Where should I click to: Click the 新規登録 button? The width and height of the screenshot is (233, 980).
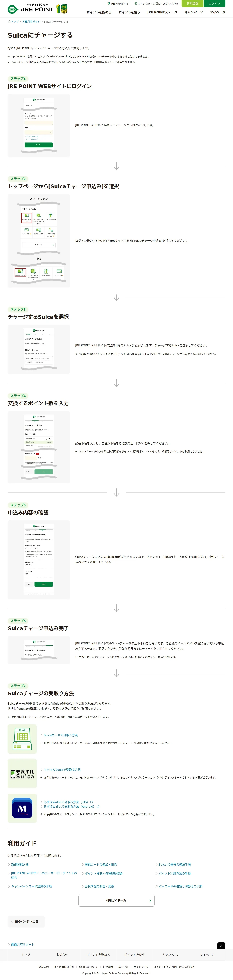click(193, 3)
